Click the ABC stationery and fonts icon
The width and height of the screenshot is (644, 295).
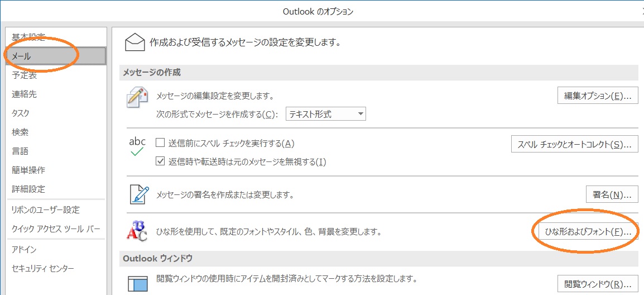pyautogui.click(x=137, y=231)
